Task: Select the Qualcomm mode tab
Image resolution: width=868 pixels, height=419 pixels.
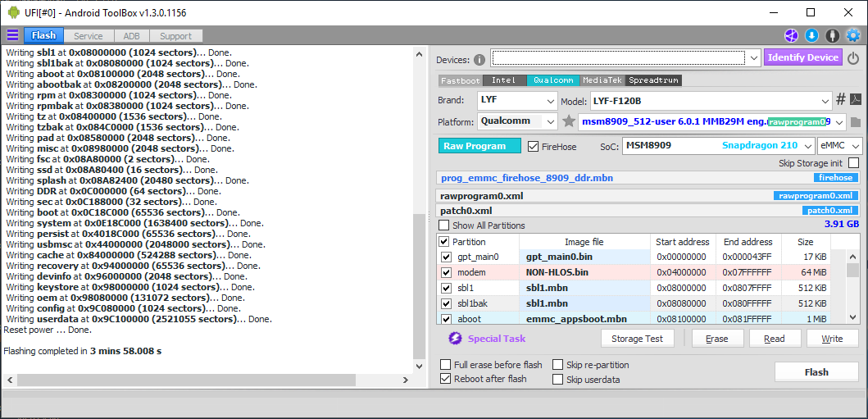Action: click(x=553, y=80)
